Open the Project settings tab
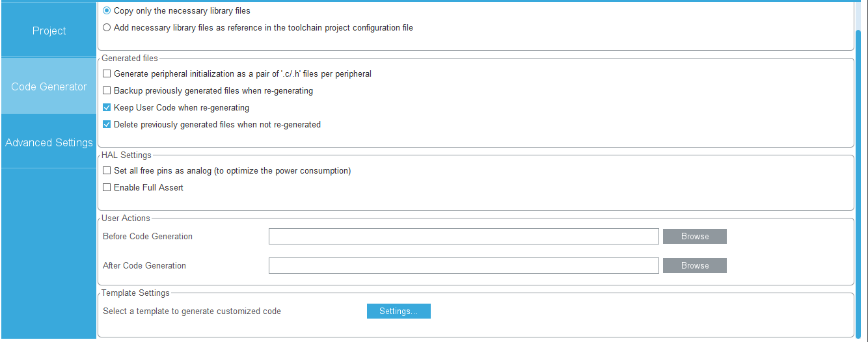The image size is (868, 342). 49,31
